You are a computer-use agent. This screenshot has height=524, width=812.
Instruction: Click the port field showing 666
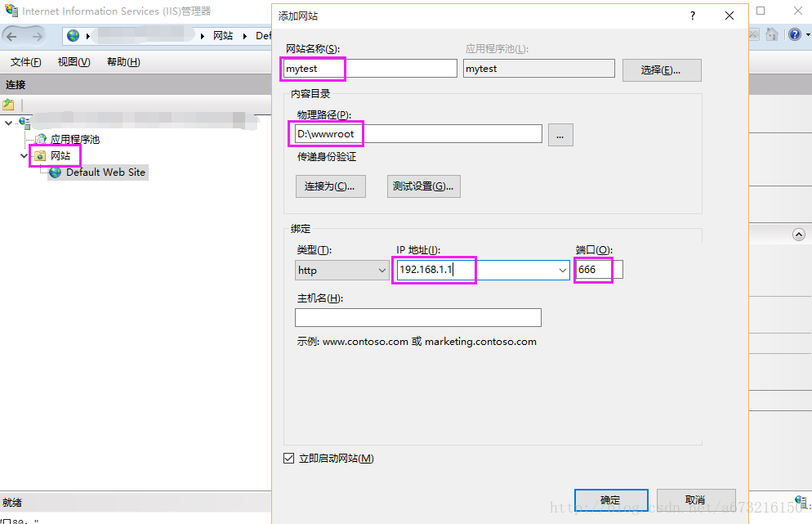point(599,270)
